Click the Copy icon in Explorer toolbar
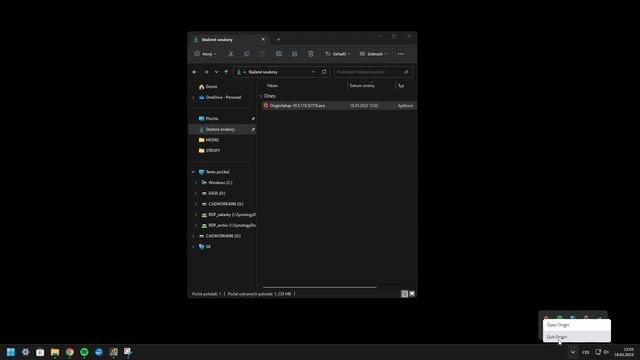 [x=247, y=54]
